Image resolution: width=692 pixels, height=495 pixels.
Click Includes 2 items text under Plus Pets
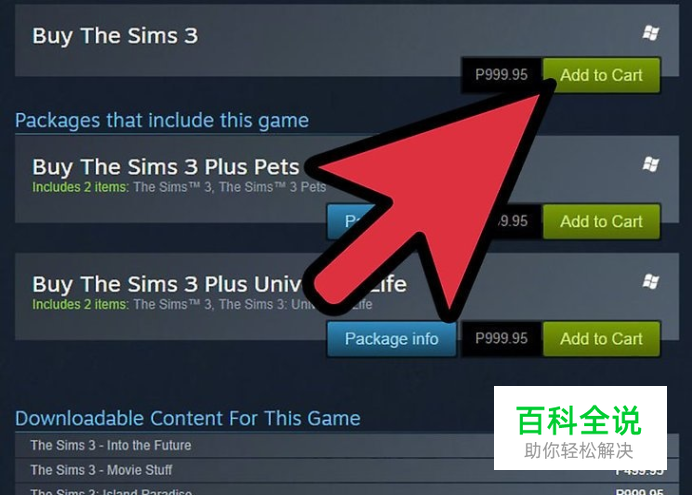tap(80, 187)
